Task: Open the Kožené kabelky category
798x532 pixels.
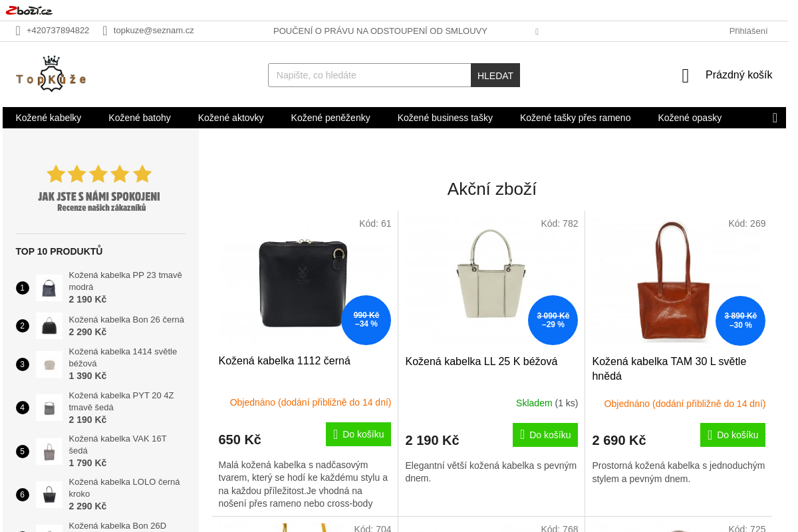Action: 49,118
